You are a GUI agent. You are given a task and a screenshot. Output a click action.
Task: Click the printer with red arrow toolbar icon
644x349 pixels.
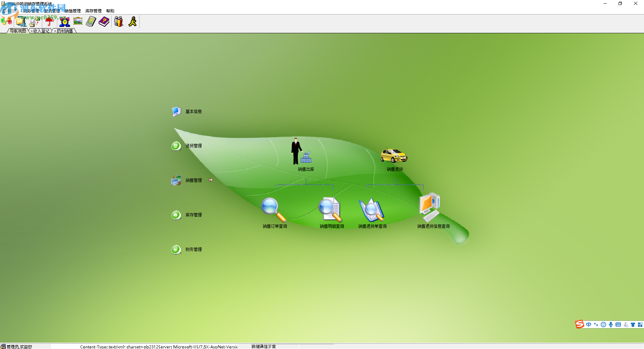[x=35, y=22]
